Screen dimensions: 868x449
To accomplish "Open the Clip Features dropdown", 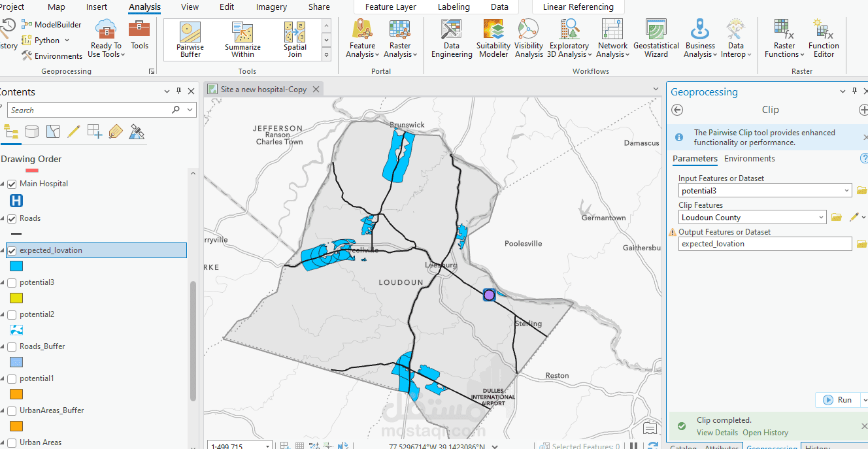I will point(822,218).
